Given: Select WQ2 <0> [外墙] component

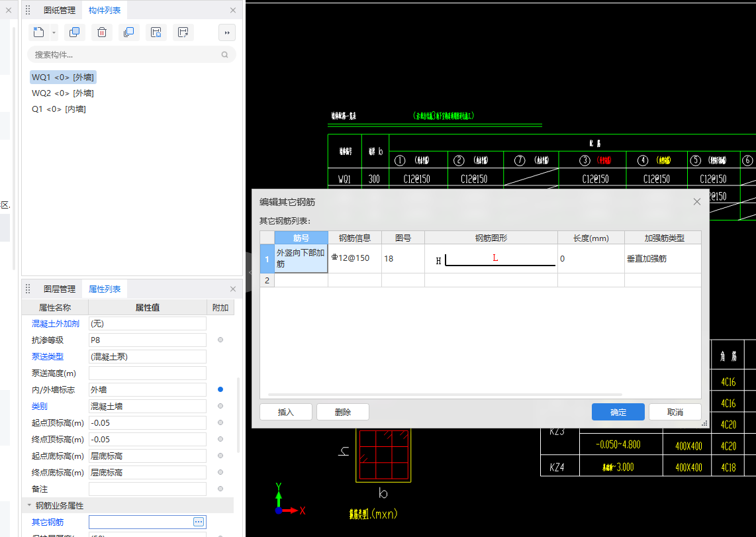Looking at the screenshot, I should (63, 93).
